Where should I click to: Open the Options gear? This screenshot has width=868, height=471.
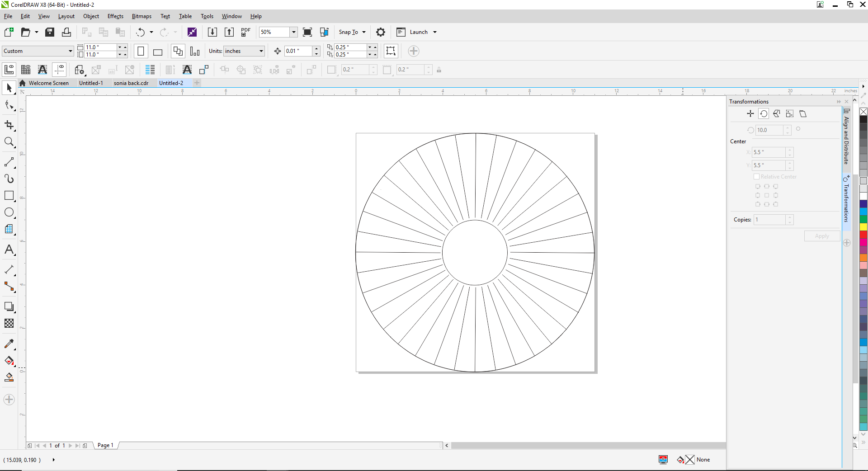[x=381, y=32]
